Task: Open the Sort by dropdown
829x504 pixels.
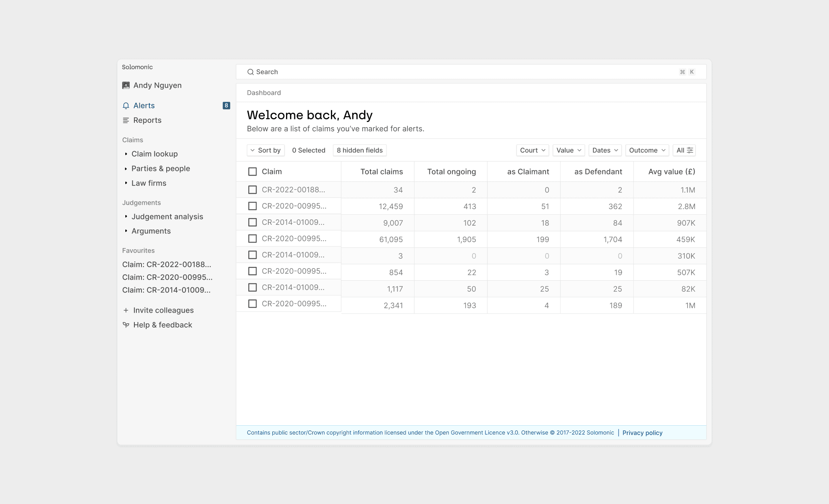Action: (x=266, y=150)
